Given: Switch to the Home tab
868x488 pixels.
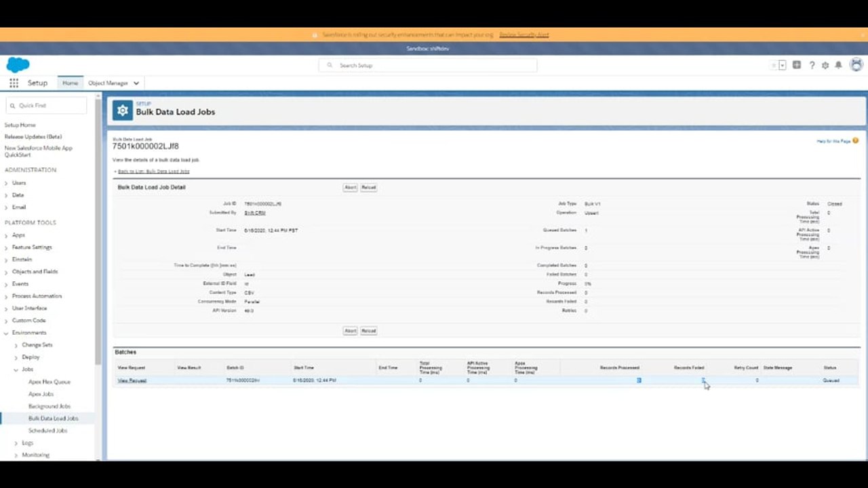Looking at the screenshot, I should (x=71, y=83).
